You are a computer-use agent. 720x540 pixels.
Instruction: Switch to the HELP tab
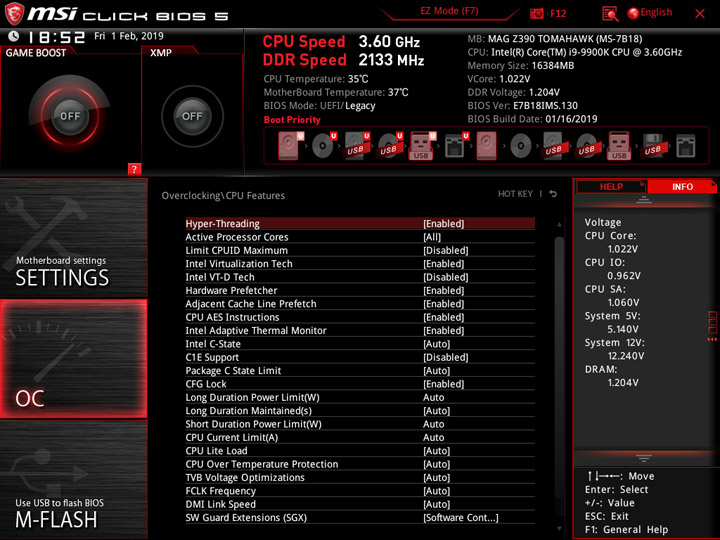[x=611, y=186]
